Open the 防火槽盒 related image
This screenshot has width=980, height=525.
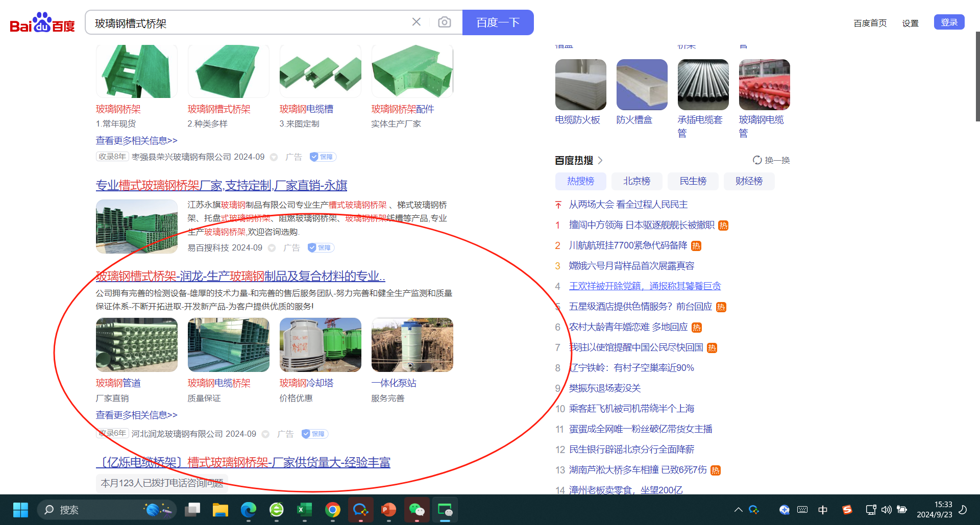642,85
